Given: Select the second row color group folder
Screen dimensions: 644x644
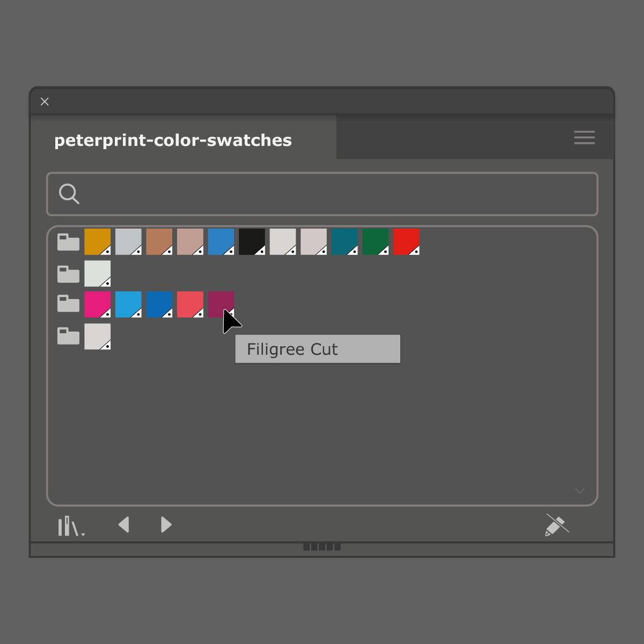Looking at the screenshot, I should 68,274.
